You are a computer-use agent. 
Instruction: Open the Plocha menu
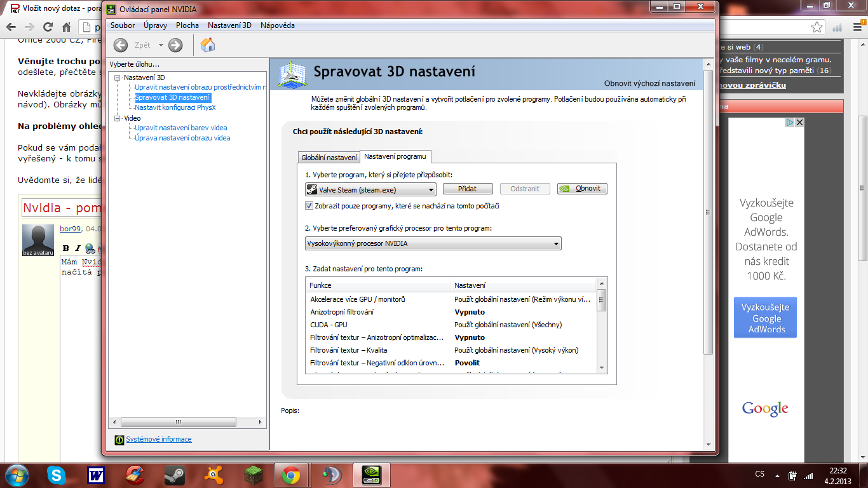(x=187, y=25)
